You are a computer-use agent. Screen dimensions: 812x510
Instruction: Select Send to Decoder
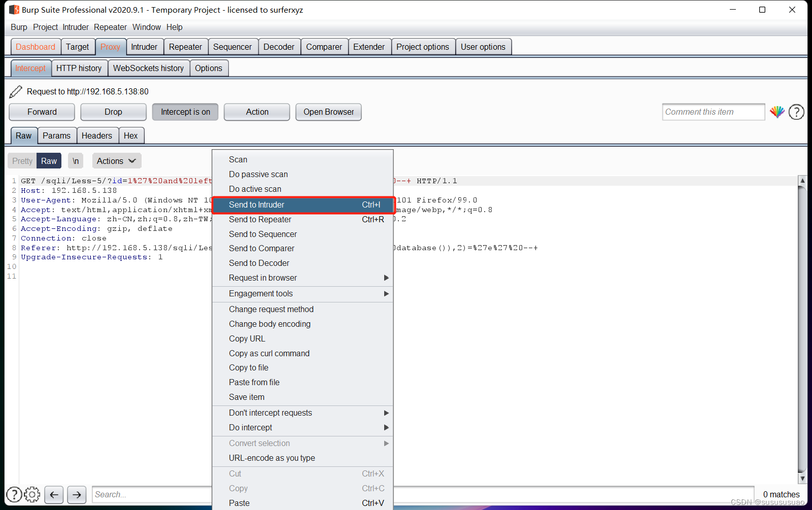pyautogui.click(x=302, y=263)
